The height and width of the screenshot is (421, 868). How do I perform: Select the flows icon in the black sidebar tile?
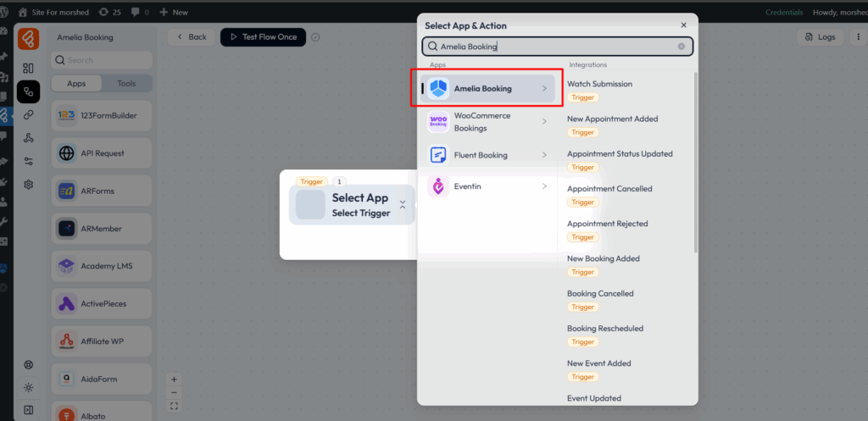[28, 91]
